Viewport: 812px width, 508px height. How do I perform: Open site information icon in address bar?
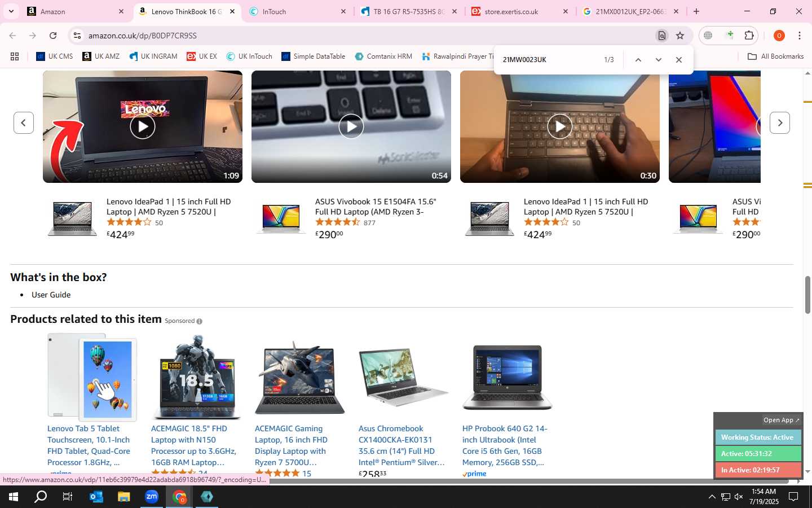77,36
